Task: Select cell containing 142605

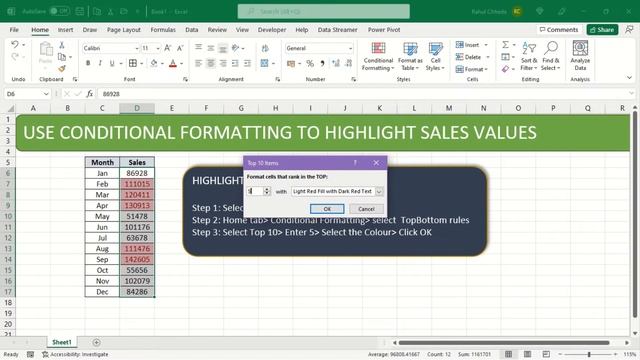Action: tap(137, 260)
